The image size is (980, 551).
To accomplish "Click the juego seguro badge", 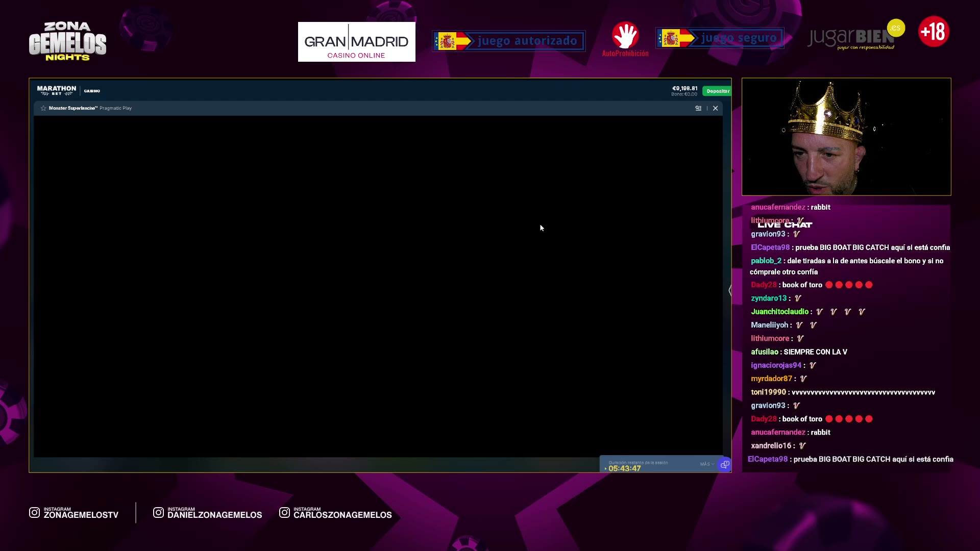I will pyautogui.click(x=720, y=38).
